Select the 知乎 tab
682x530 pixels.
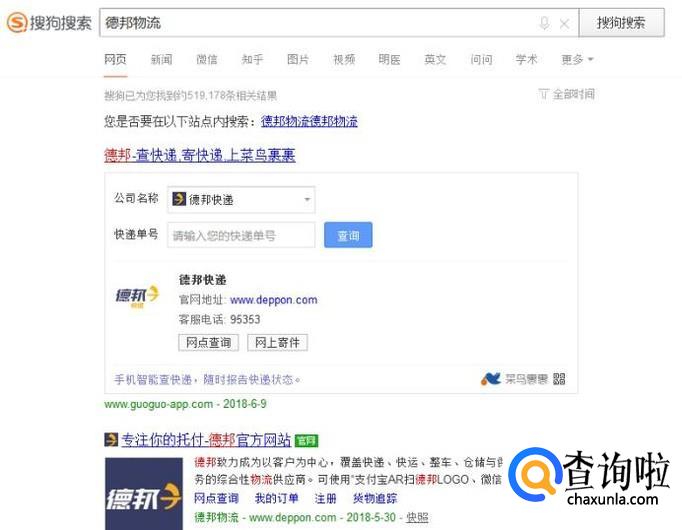[x=252, y=59]
